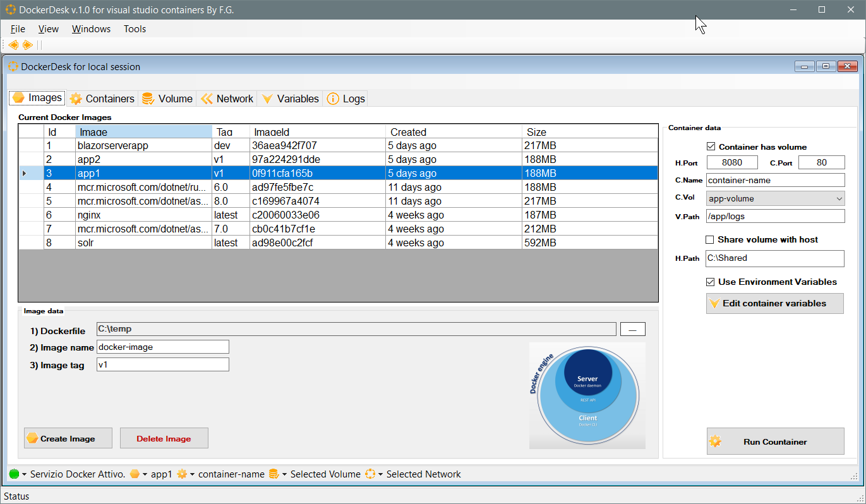Click the forward arrow toolbar icon
Viewport: 866px width, 504px height.
pyautogui.click(x=27, y=45)
